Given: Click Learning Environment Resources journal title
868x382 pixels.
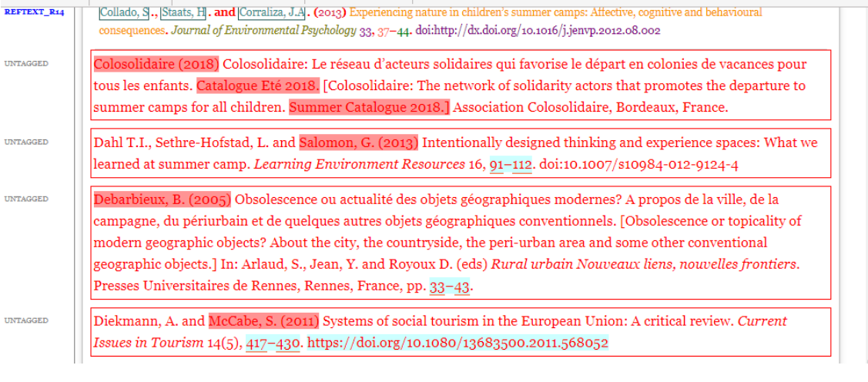Looking at the screenshot, I should pos(360,165).
